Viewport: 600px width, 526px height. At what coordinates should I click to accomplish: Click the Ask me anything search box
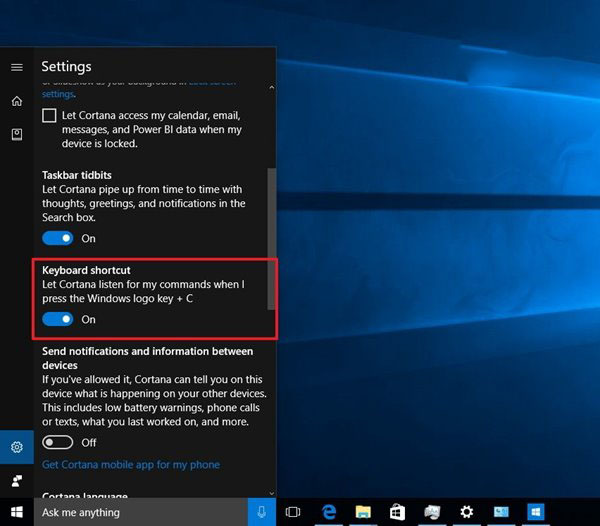(x=140, y=512)
